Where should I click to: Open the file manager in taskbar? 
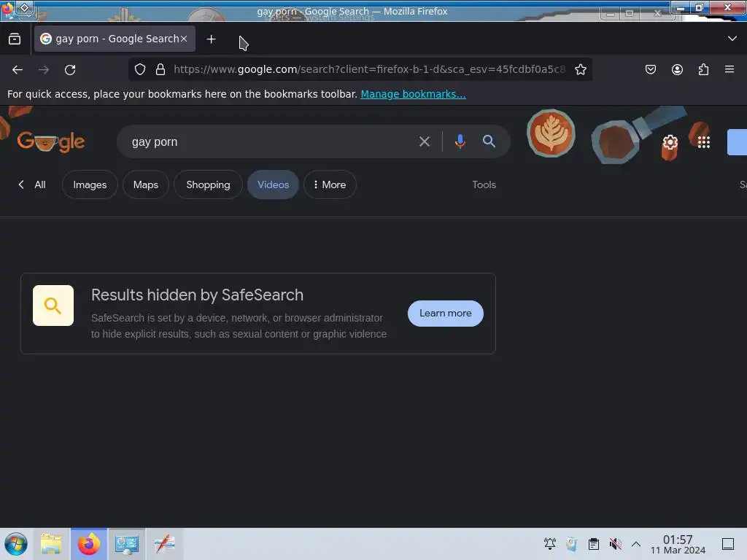[51, 544]
